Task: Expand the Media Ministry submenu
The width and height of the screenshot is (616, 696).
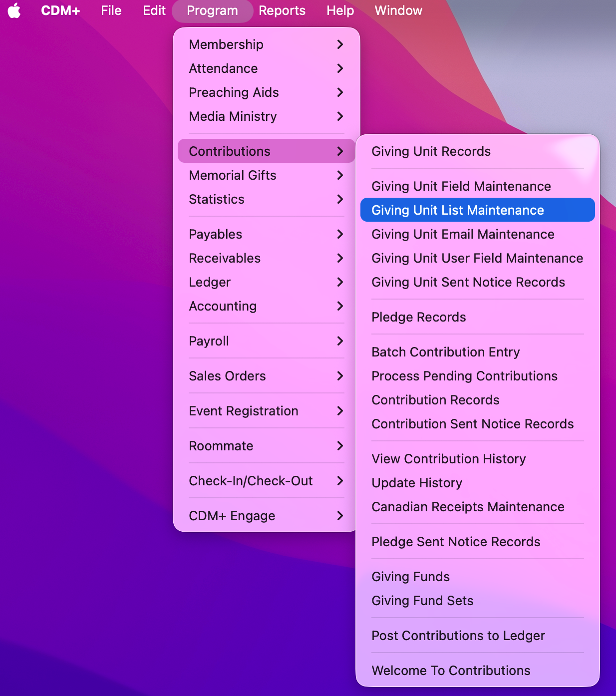Action: pyautogui.click(x=267, y=116)
